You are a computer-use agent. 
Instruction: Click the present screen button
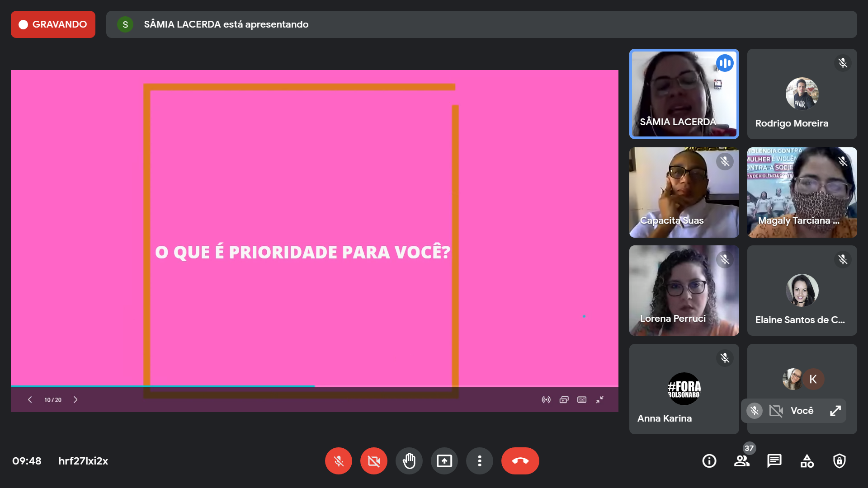coord(444,461)
